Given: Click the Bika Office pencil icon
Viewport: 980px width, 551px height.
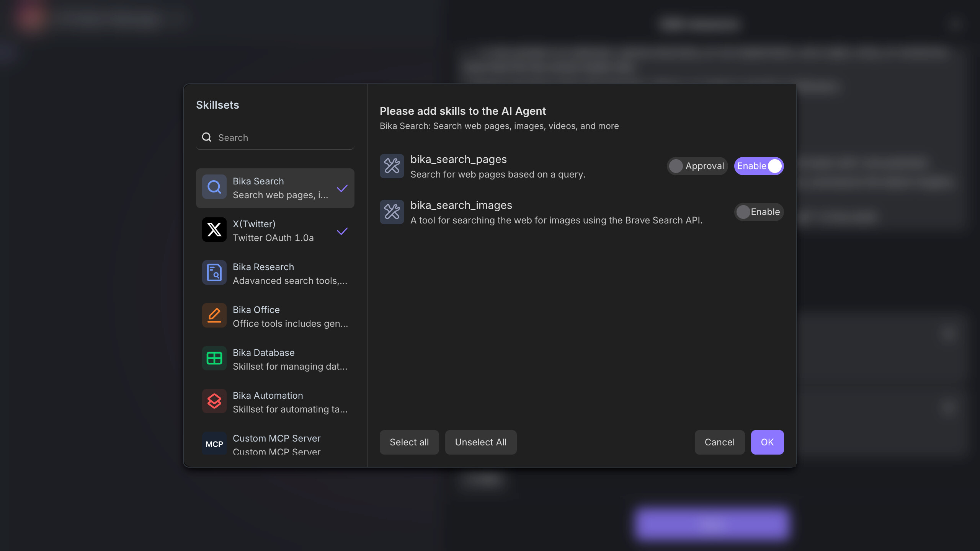Looking at the screenshot, I should coord(214,316).
